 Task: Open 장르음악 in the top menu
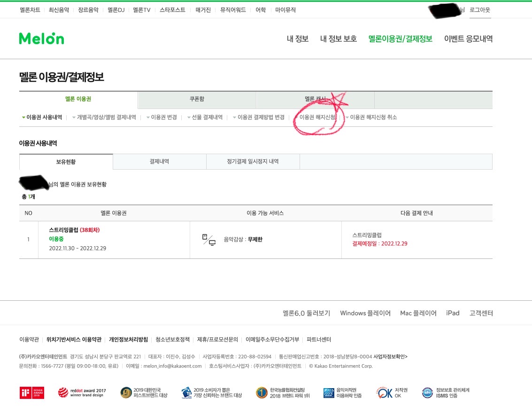click(x=88, y=10)
